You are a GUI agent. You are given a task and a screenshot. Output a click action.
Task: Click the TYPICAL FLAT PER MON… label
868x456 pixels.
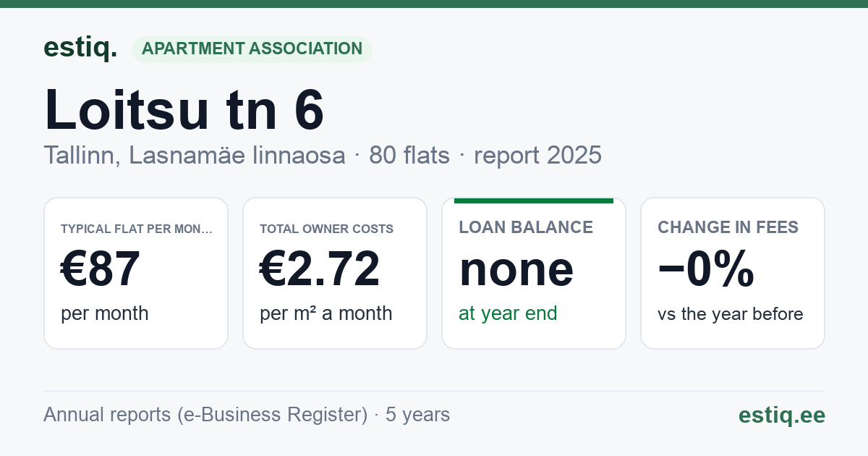click(x=137, y=229)
